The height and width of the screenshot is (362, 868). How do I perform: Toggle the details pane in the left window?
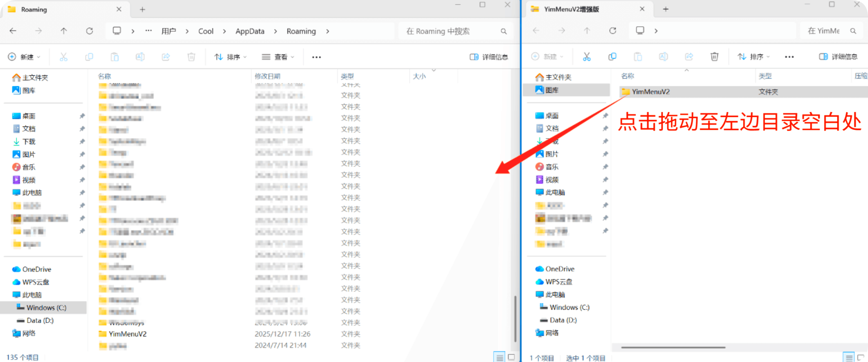click(x=489, y=57)
